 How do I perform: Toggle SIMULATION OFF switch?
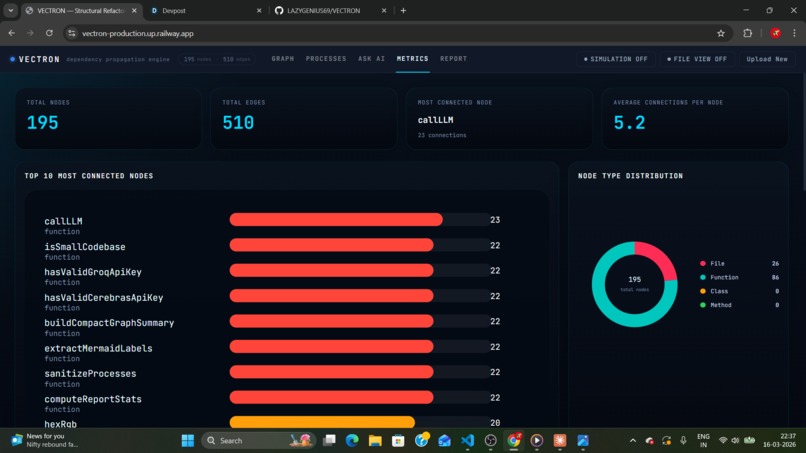[616, 59]
